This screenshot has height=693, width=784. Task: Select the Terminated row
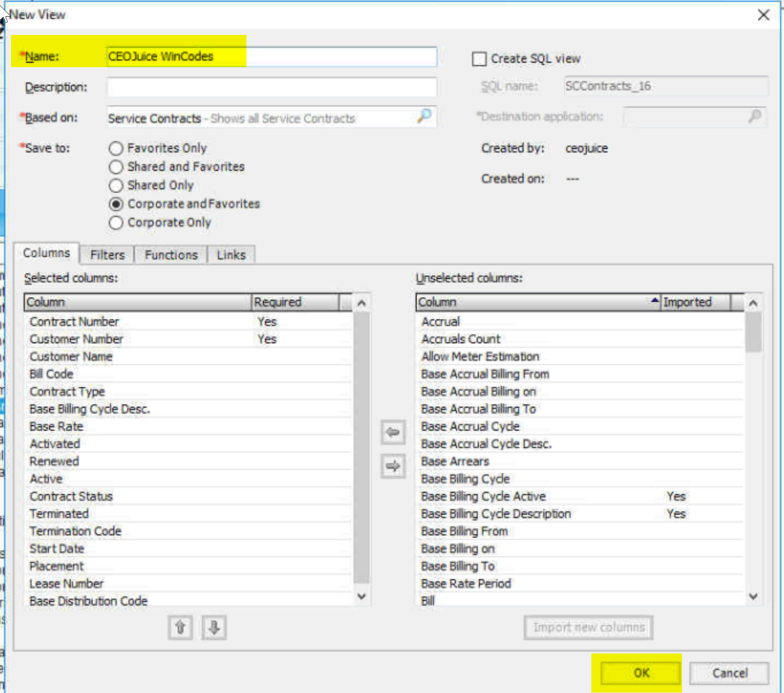[x=188, y=514]
